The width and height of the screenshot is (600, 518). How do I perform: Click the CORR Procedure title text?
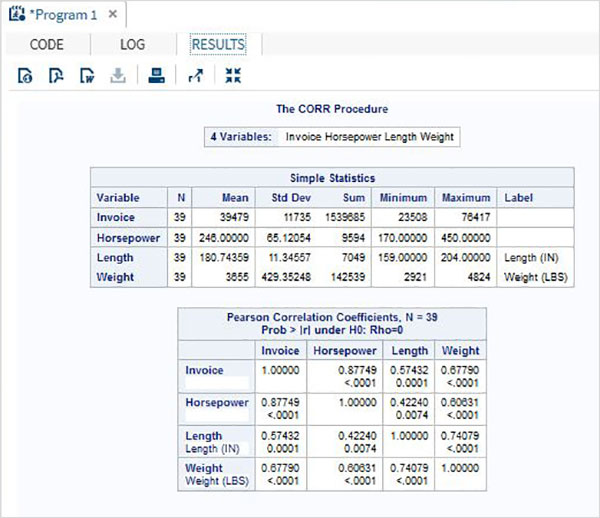(332, 108)
